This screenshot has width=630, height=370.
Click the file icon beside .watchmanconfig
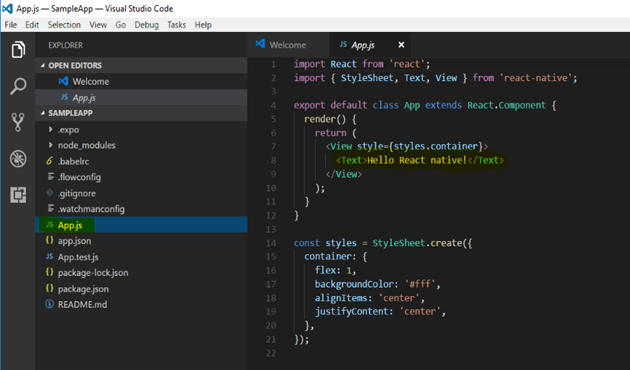coord(51,209)
